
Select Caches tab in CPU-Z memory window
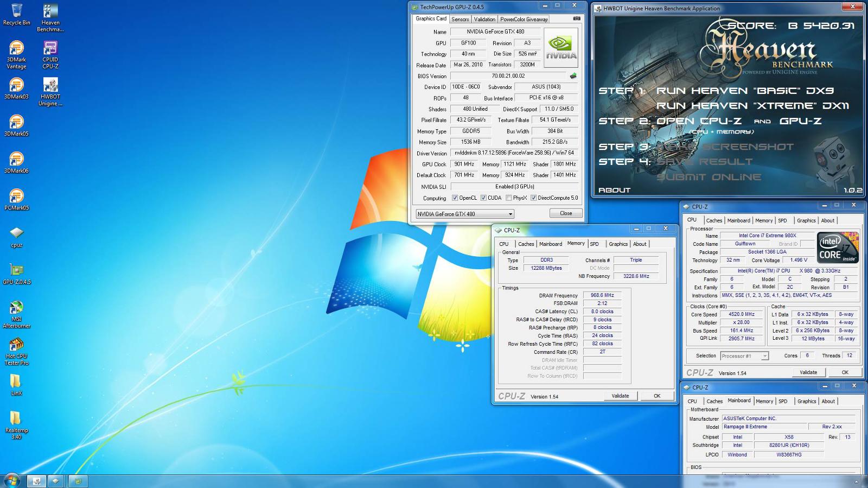526,244
